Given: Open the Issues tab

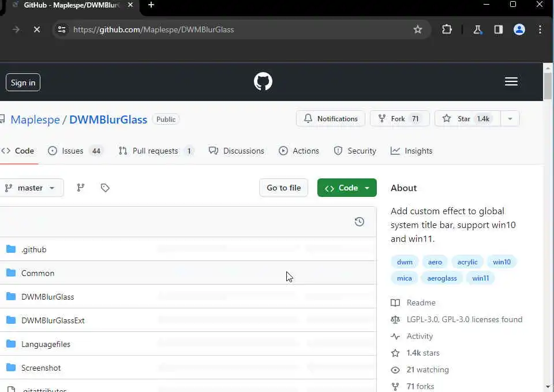Looking at the screenshot, I should 76,151.
